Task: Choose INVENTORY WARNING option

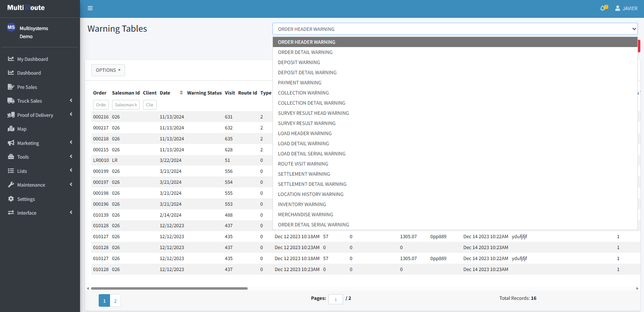Action: 302,204
